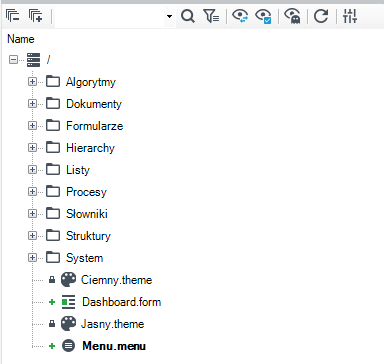Select the Słowniki tree item label

[x=87, y=214]
